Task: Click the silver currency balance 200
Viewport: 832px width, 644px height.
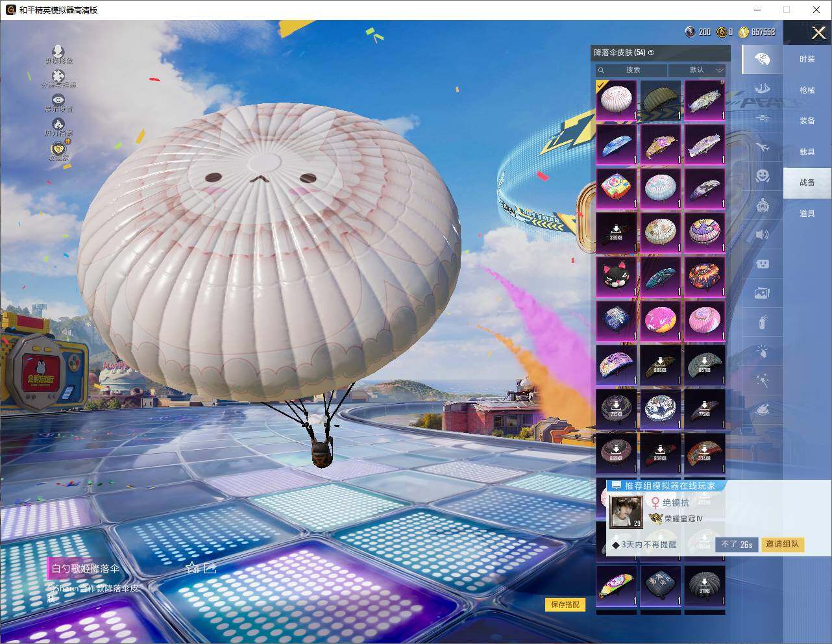Action: (x=698, y=32)
